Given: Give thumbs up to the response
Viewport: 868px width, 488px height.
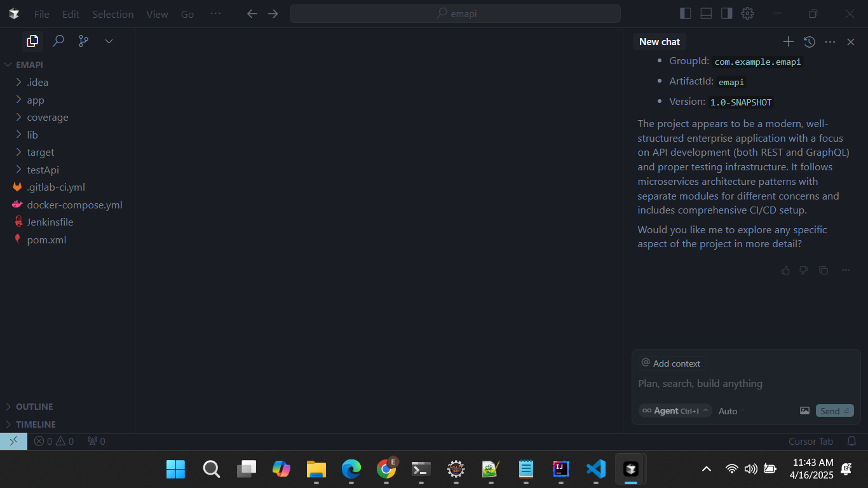Looking at the screenshot, I should [x=785, y=270].
